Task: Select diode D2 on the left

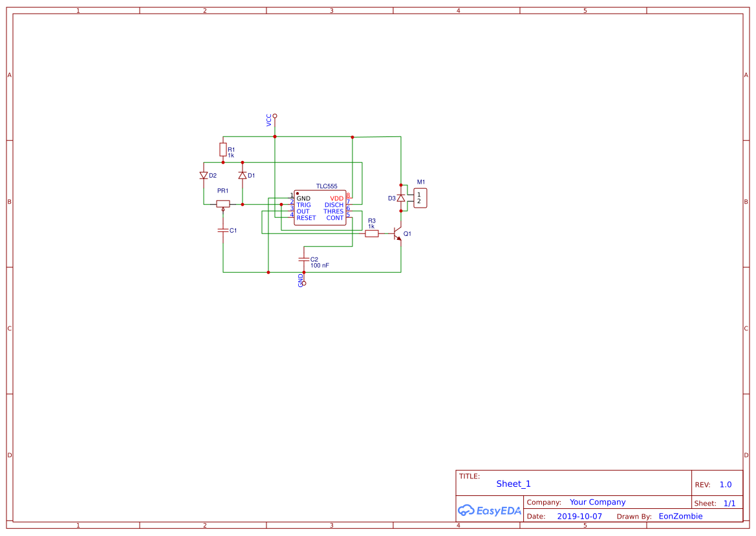Action: click(x=202, y=175)
